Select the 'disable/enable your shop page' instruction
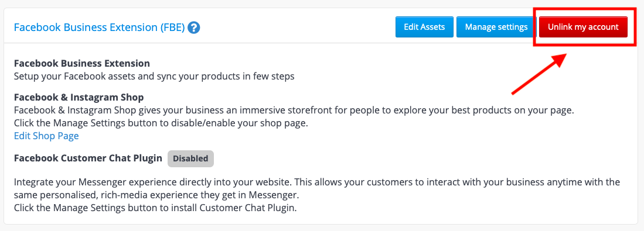 point(161,123)
